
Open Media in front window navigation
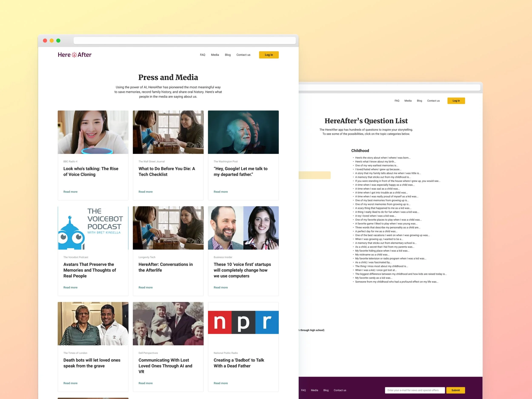tap(215, 55)
